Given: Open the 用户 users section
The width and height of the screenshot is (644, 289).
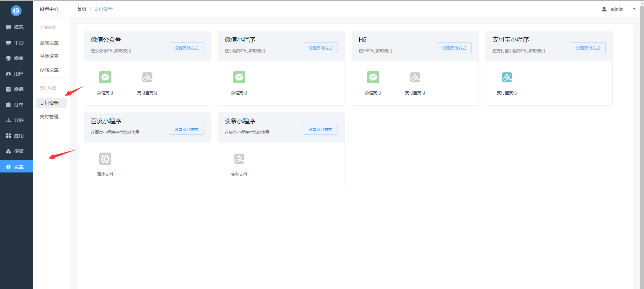Looking at the screenshot, I should [16, 74].
